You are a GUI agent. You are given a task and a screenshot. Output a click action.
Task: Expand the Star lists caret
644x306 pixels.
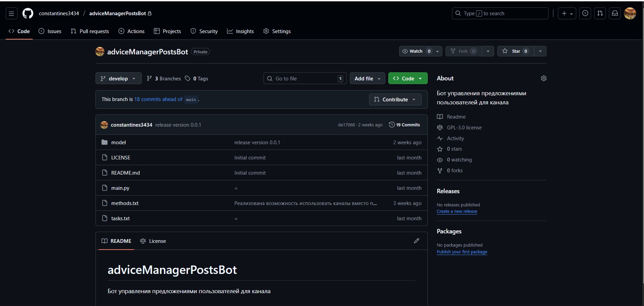(540, 51)
